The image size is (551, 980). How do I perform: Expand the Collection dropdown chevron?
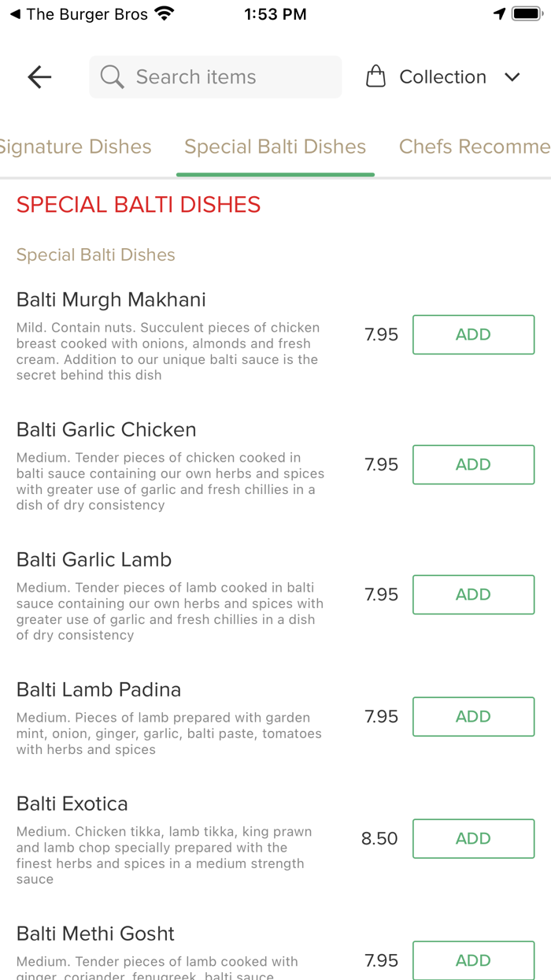tap(512, 76)
